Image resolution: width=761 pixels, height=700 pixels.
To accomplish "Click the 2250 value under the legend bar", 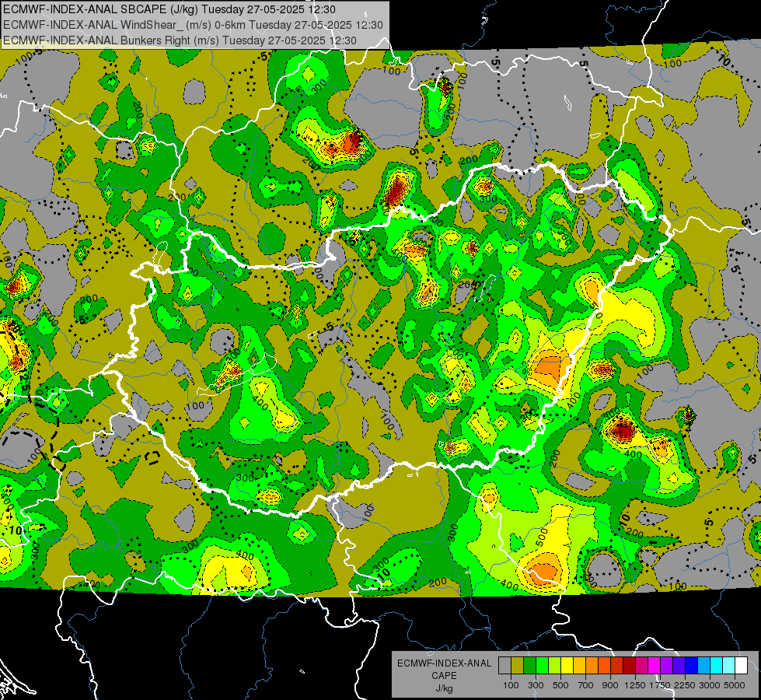I will 686,685.
